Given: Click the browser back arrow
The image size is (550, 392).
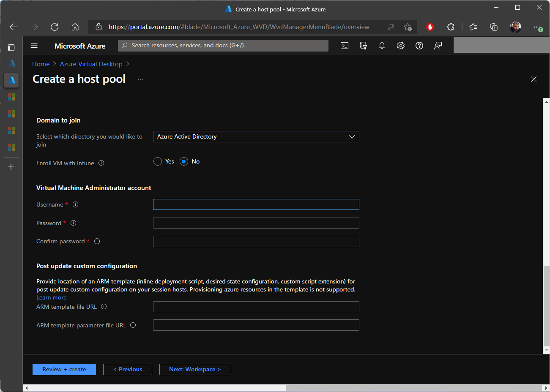Looking at the screenshot, I should click(14, 27).
